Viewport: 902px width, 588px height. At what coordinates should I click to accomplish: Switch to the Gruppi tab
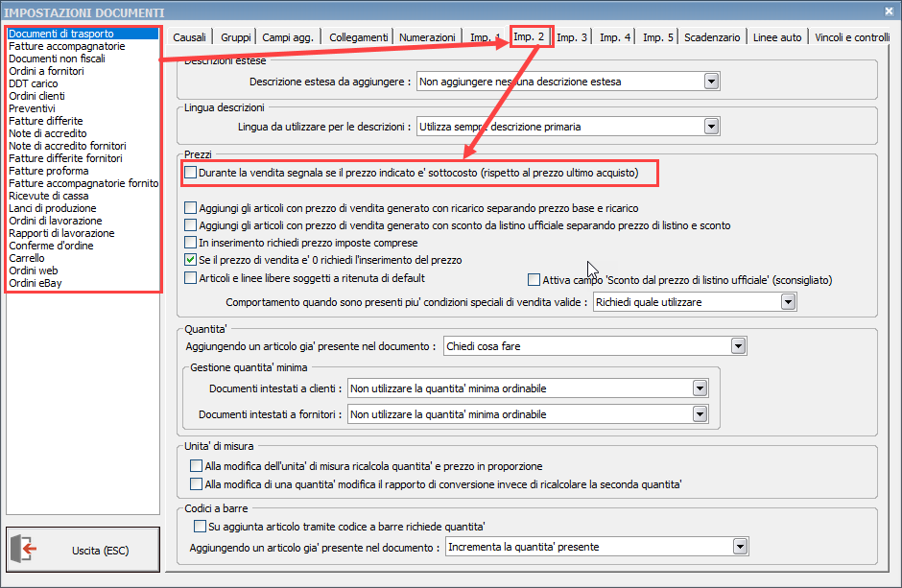[235, 37]
